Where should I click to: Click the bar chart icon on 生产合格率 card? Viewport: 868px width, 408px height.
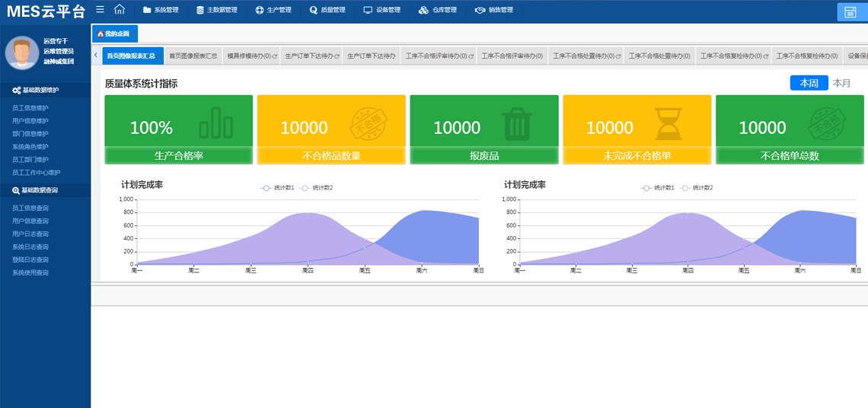(215, 123)
